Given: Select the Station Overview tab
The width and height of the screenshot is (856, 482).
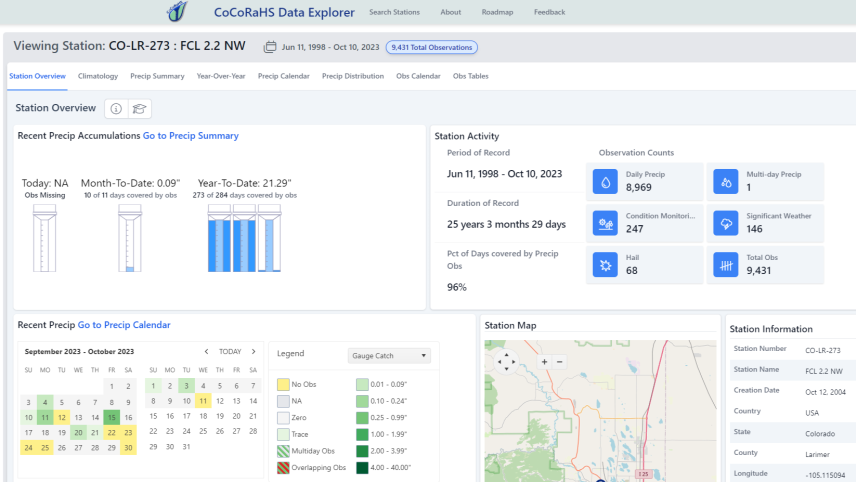Looking at the screenshot, I should coord(37,76).
